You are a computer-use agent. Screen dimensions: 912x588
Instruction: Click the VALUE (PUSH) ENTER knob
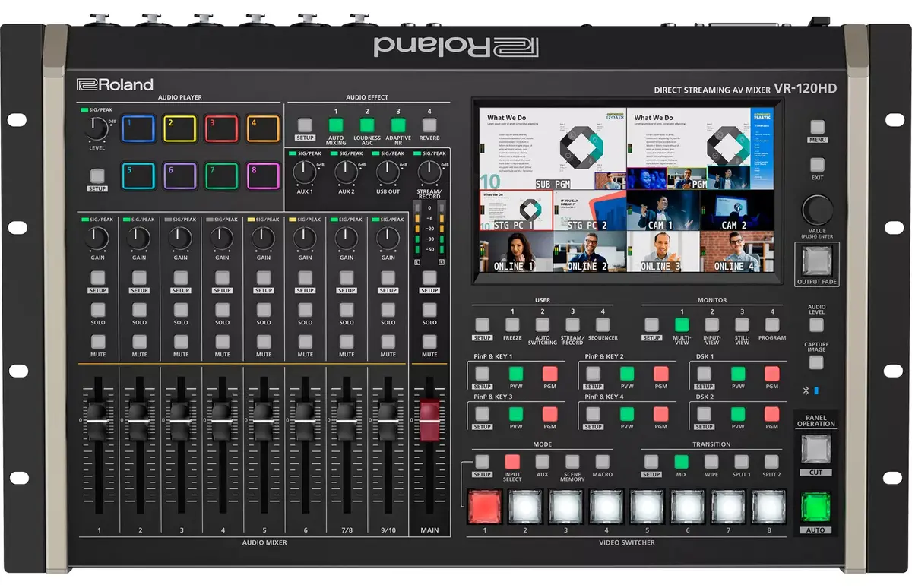point(817,210)
